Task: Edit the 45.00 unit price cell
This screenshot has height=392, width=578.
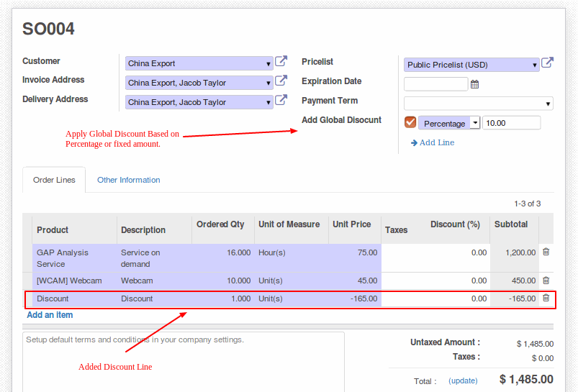Action: (355, 281)
